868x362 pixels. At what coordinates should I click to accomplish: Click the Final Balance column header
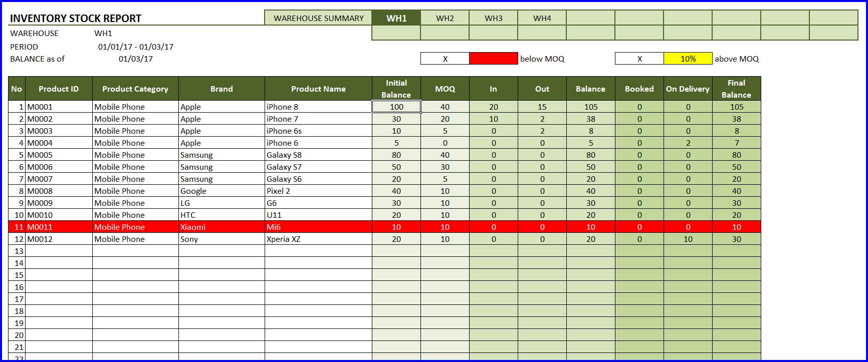click(737, 89)
